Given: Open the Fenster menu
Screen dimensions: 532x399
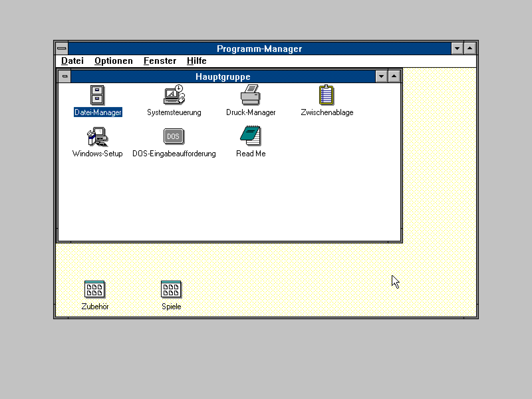Looking at the screenshot, I should pyautogui.click(x=160, y=61).
